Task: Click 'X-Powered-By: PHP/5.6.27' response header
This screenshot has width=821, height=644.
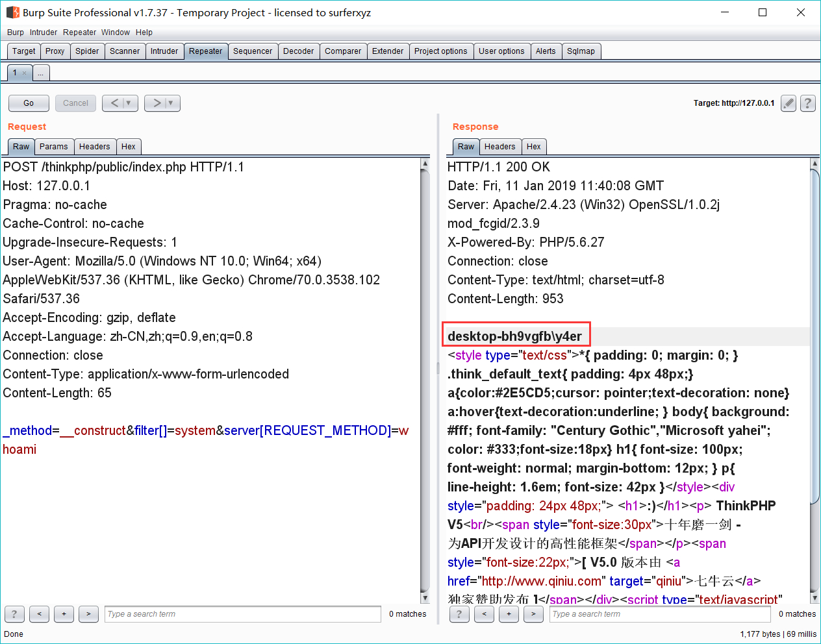Action: (526, 242)
